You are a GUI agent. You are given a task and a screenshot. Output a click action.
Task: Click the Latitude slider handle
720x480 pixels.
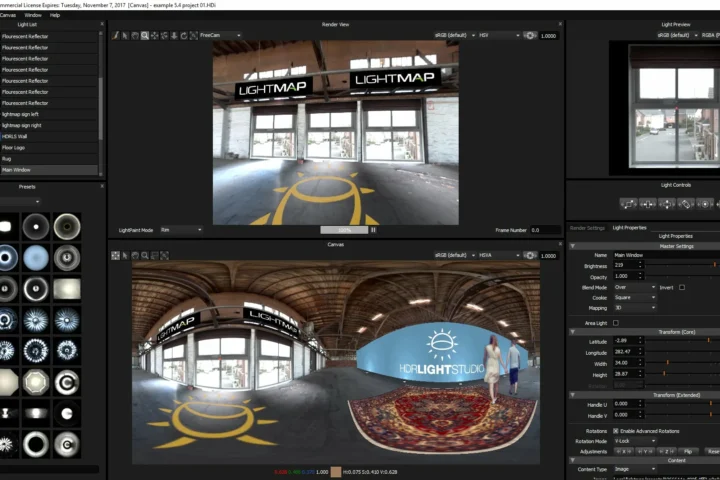click(709, 340)
